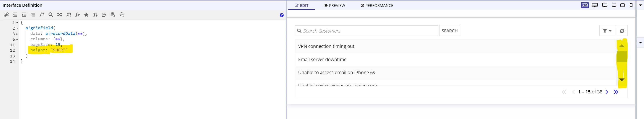Viewport: 644px width, 119px height.
Task: Go to next grid page arrow
Action: [x=607, y=92]
